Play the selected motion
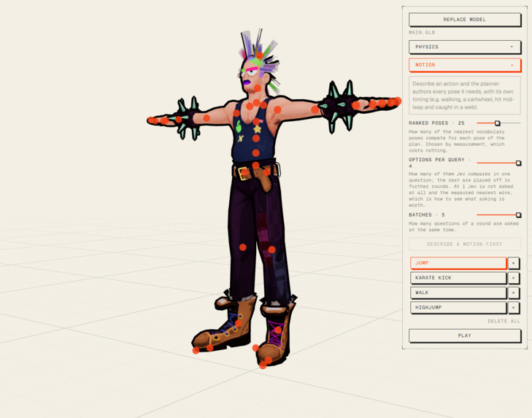This screenshot has width=532, height=418. tap(464, 336)
